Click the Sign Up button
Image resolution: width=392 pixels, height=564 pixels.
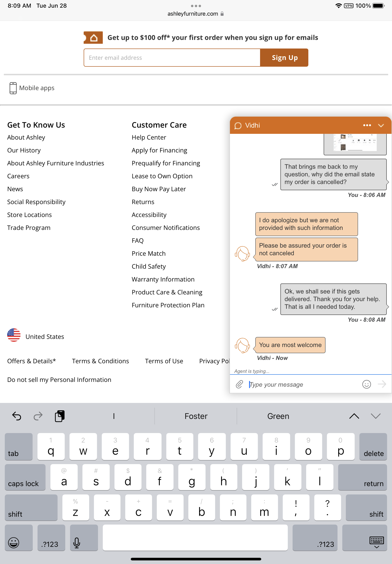[x=284, y=58]
